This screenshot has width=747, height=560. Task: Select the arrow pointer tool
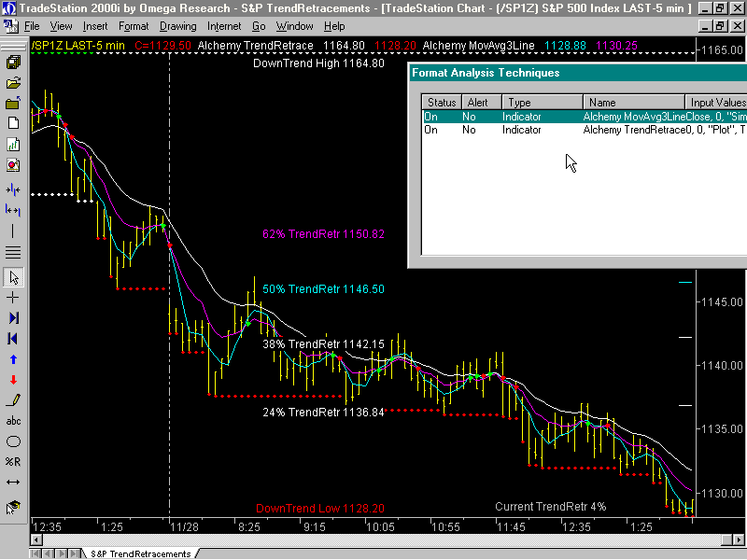(x=13, y=277)
